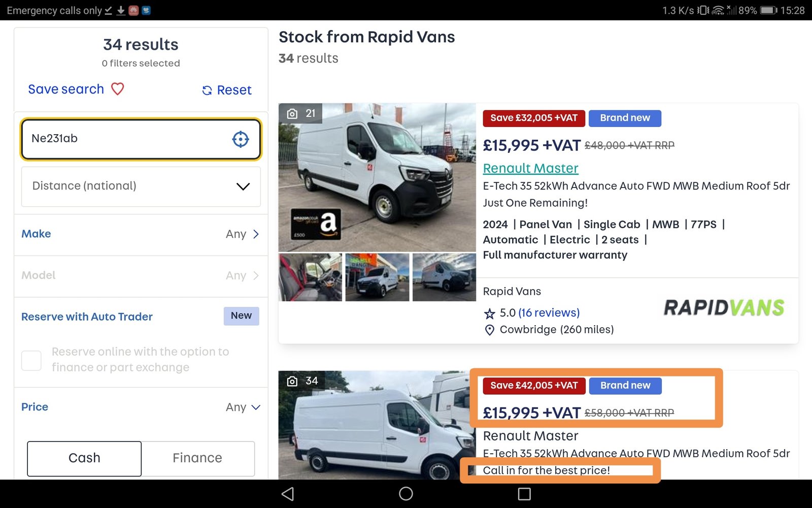812x508 pixels.
Task: Open the 21 photos camera icon on first van
Action: 292,114
